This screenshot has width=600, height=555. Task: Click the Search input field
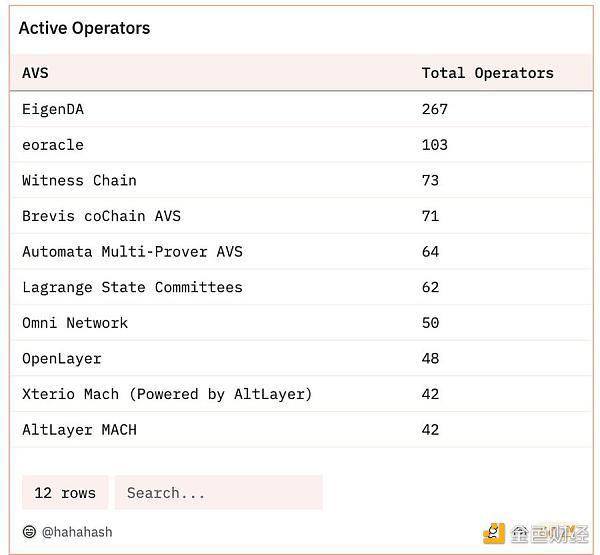pyautogui.click(x=218, y=493)
